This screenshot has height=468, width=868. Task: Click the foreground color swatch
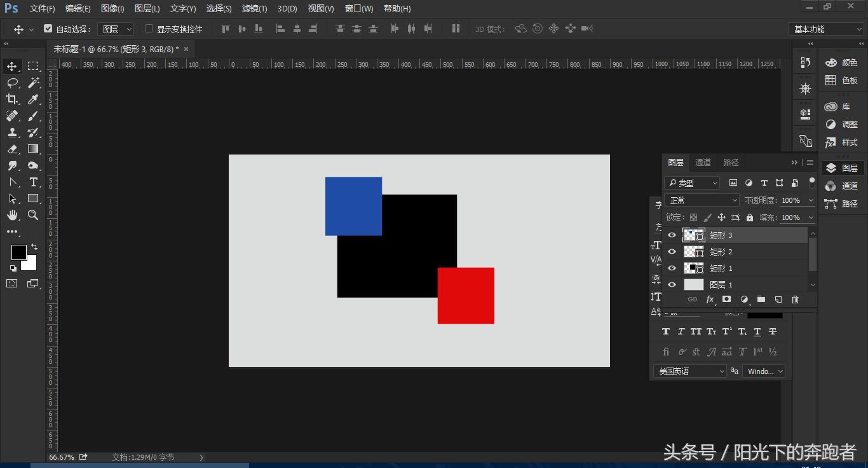(18, 252)
